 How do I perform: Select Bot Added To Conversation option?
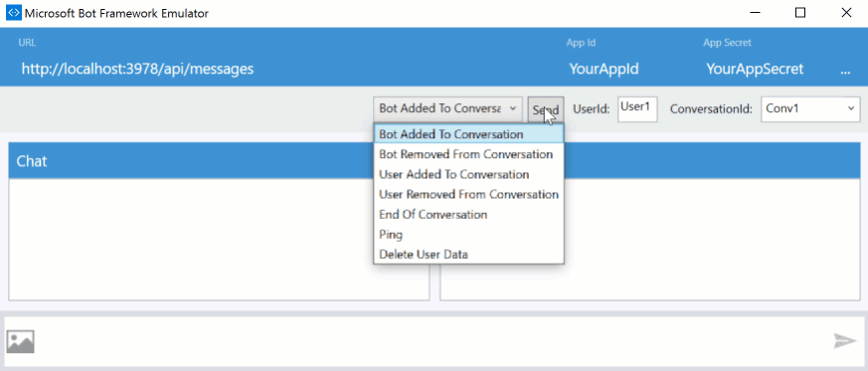coord(469,134)
